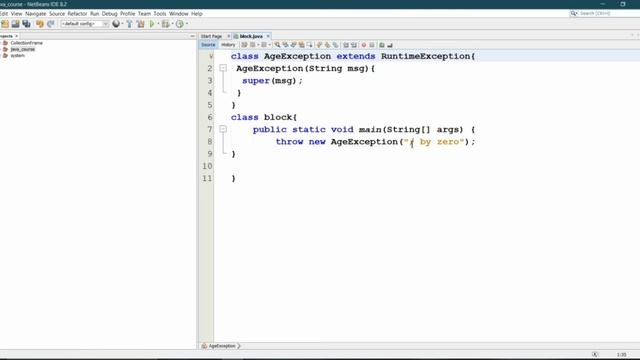Select the system project
Viewport: 640px width, 360px height.
click(x=18, y=56)
